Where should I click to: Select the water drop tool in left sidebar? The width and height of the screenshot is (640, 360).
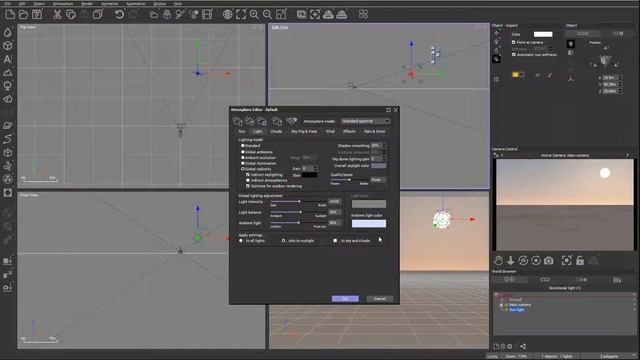[8, 33]
